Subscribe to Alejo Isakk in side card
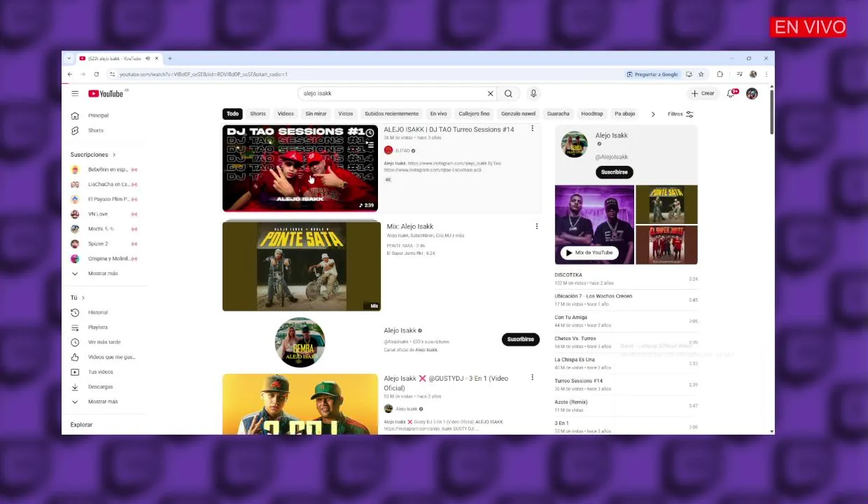The image size is (868, 504). click(615, 172)
